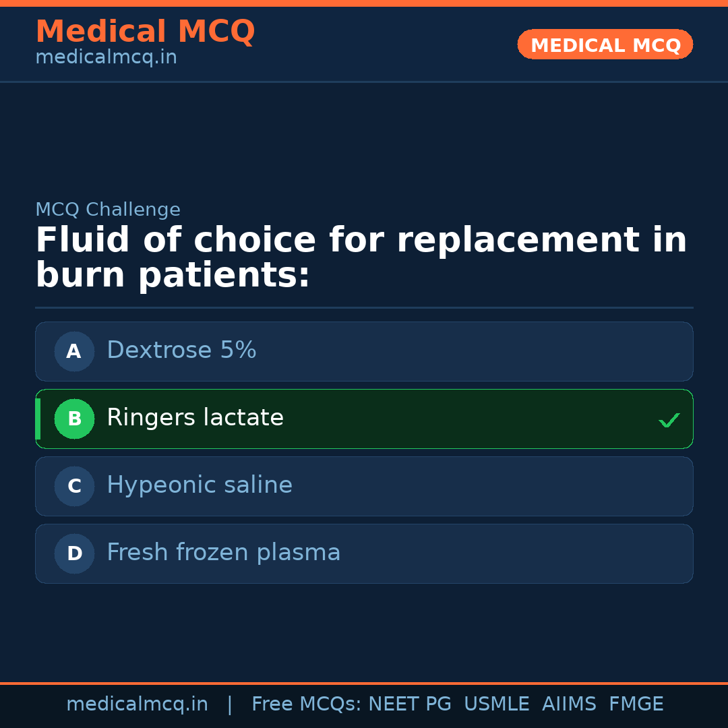Image resolution: width=728 pixels, height=728 pixels.
Task: Select answer option Fresh frozen plasma
Action: point(364,553)
